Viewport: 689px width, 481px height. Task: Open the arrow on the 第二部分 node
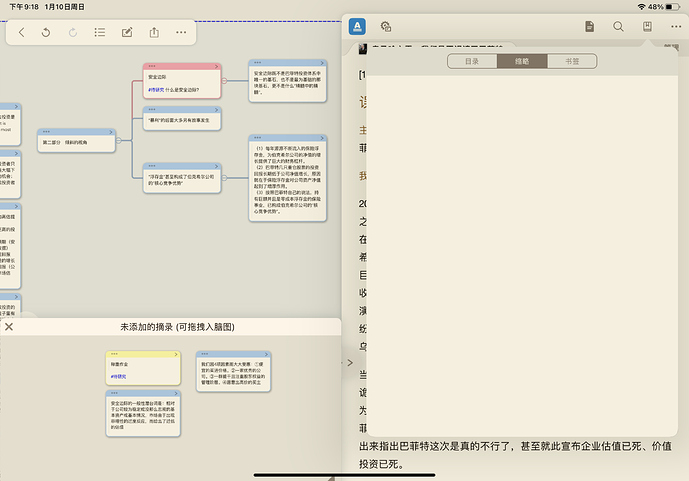click(x=111, y=132)
